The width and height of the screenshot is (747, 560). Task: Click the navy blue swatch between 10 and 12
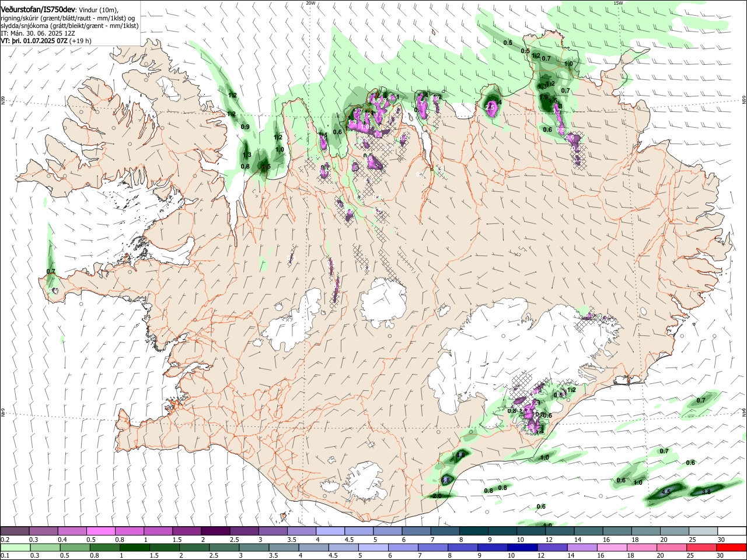pos(522,547)
